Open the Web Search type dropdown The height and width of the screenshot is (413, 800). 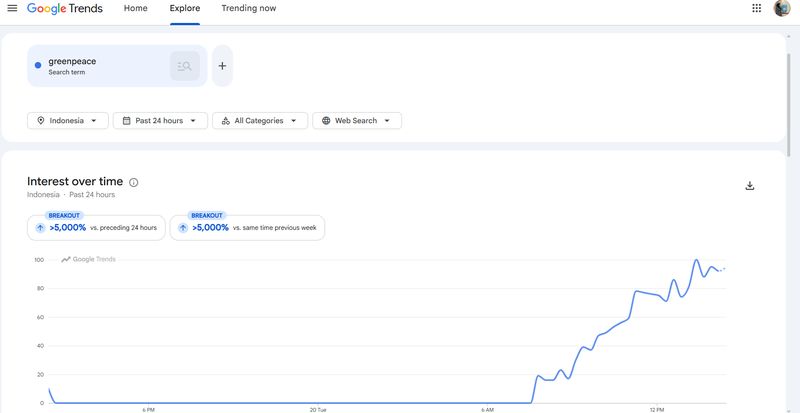point(357,120)
